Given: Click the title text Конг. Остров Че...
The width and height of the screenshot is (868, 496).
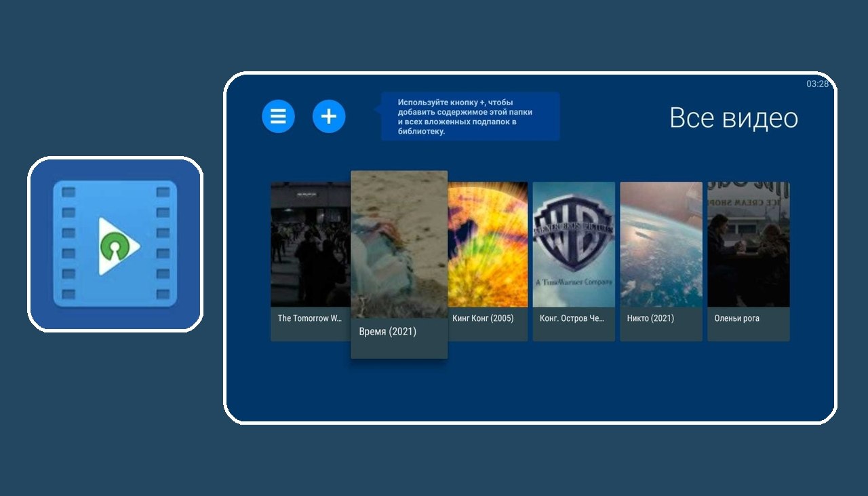Looking at the screenshot, I should [x=572, y=318].
